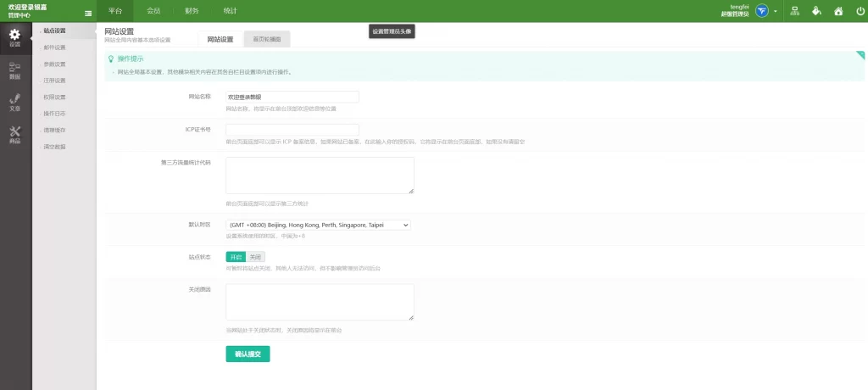
Task: Open the 设置 gear section in sidebar
Action: click(x=14, y=37)
